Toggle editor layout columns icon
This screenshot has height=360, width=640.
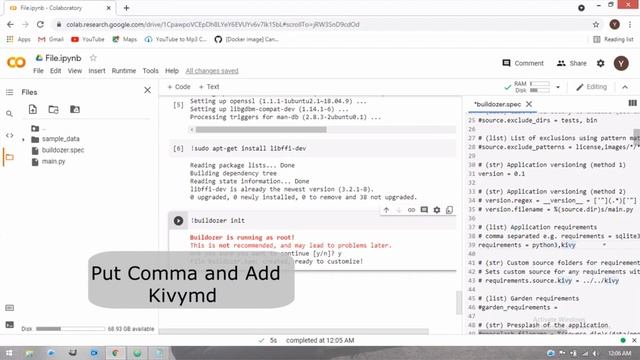tap(633, 103)
